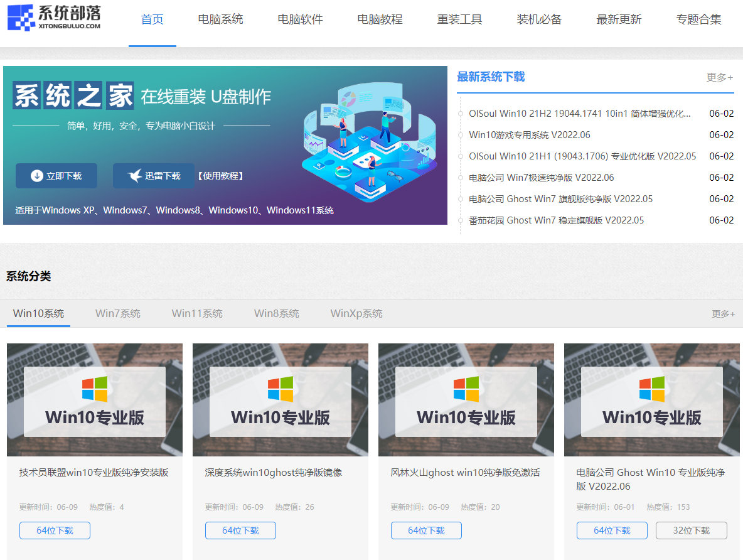Click the 最新系统下载 heading
Screen dimensions: 743x560
pyautogui.click(x=491, y=77)
